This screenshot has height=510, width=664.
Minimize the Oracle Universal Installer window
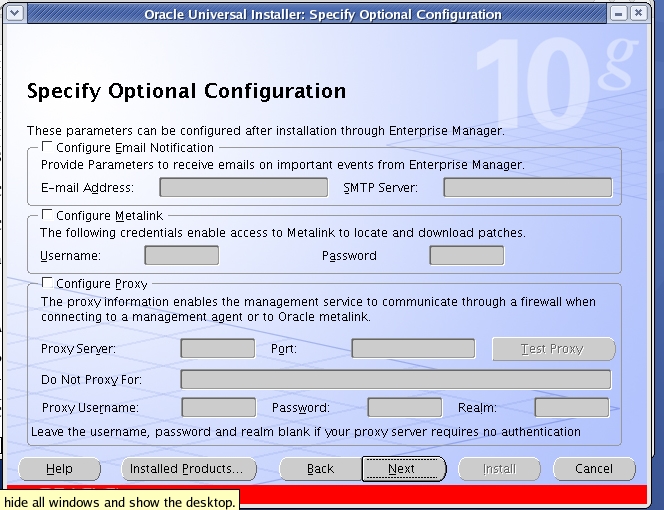(x=619, y=14)
